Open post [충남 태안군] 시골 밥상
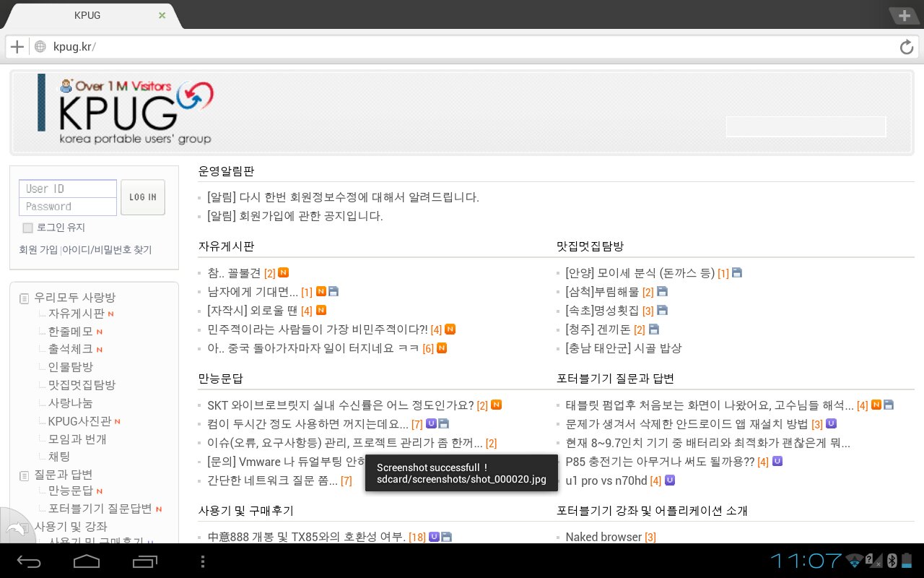 [624, 348]
